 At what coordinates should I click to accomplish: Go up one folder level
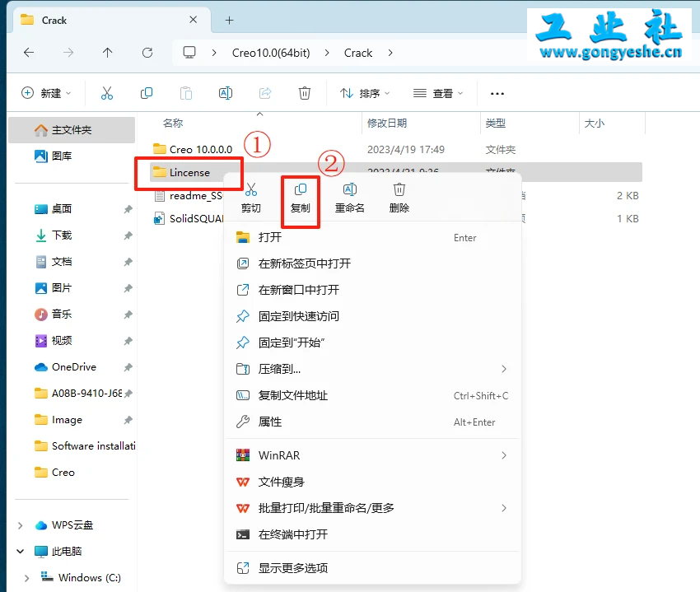click(107, 53)
